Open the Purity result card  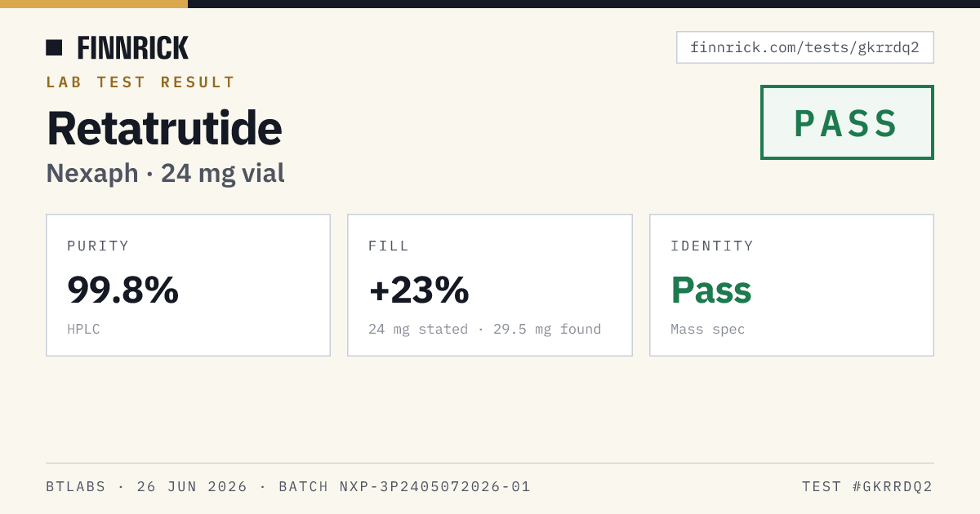[188, 285]
